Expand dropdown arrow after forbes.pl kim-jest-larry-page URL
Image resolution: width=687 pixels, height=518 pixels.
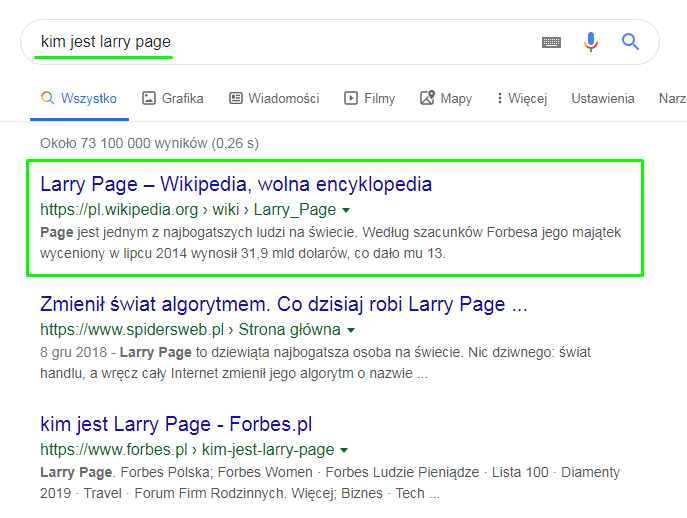(344, 451)
